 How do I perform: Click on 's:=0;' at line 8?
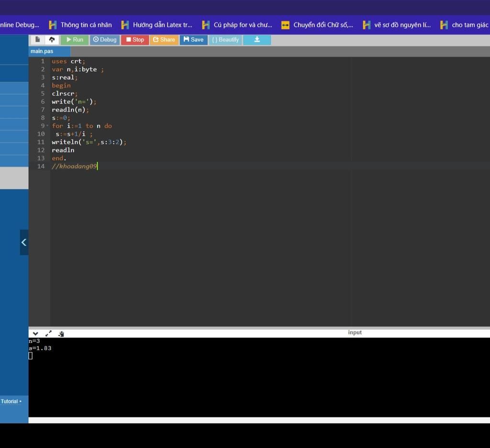(61, 118)
